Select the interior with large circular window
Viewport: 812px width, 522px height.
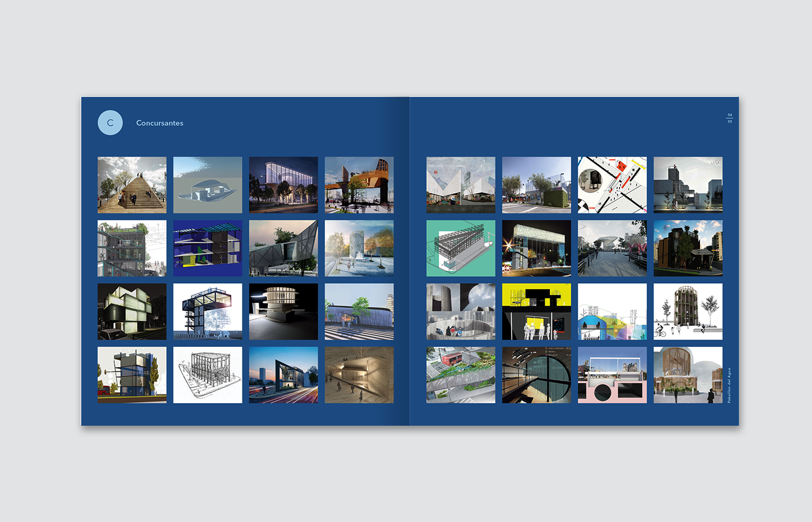pyautogui.click(x=536, y=375)
